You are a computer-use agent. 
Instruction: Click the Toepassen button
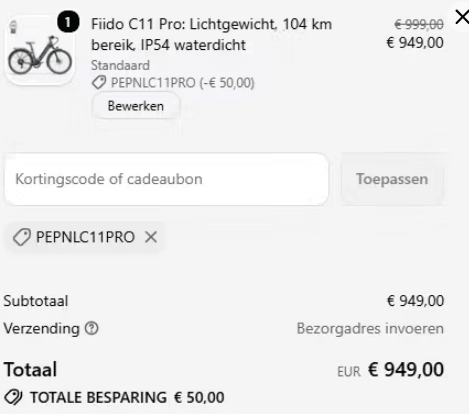(x=392, y=179)
